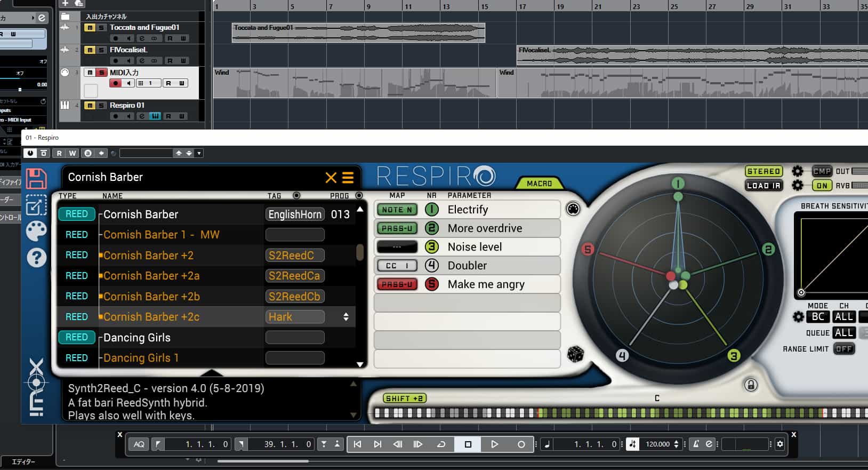Click the gear icon next to STEREO
868x470 pixels.
pos(797,171)
